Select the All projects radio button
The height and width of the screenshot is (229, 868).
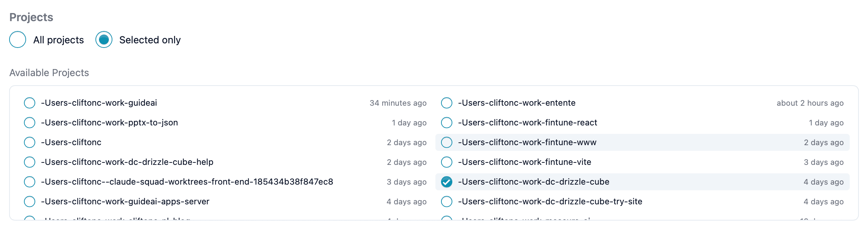[x=18, y=39]
